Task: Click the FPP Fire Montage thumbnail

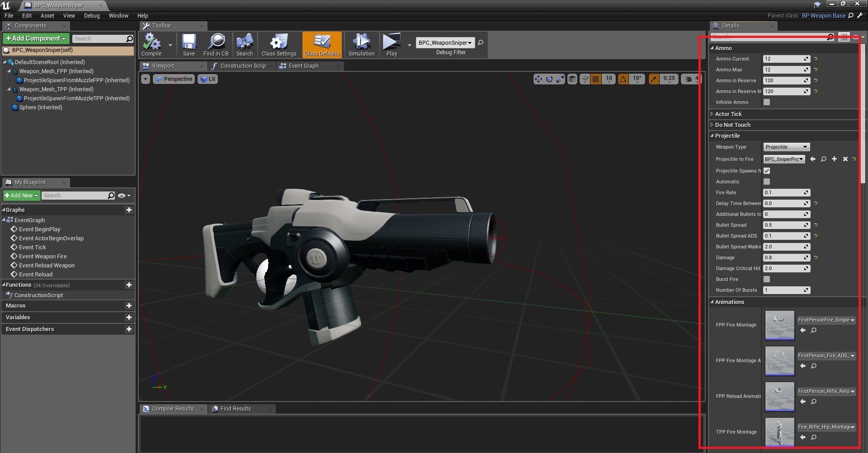Action: click(779, 325)
